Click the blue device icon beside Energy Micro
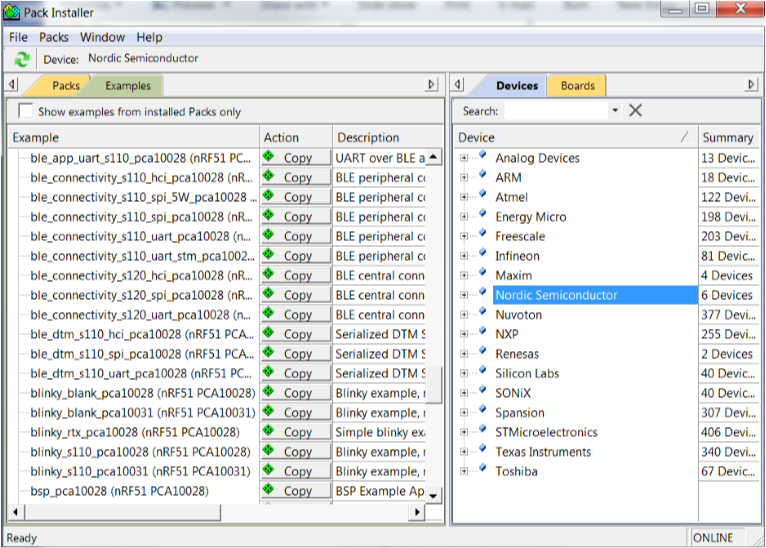The height and width of the screenshot is (548, 766). coord(483,213)
